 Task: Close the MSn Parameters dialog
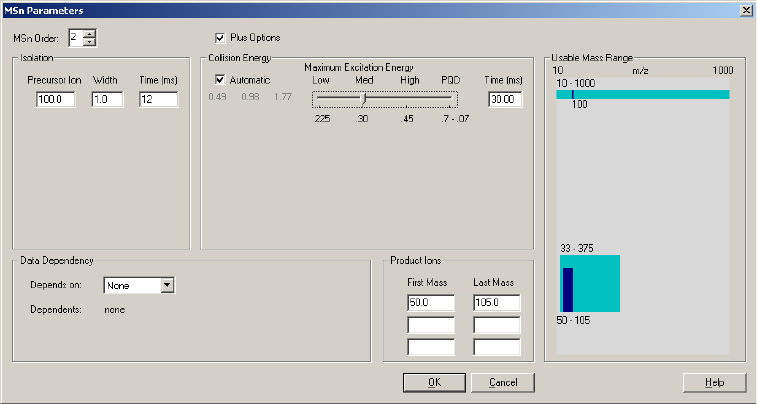pos(746,10)
